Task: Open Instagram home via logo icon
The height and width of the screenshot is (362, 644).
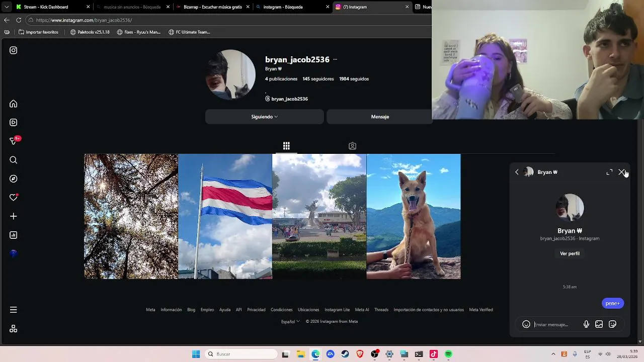Action: pos(14,50)
